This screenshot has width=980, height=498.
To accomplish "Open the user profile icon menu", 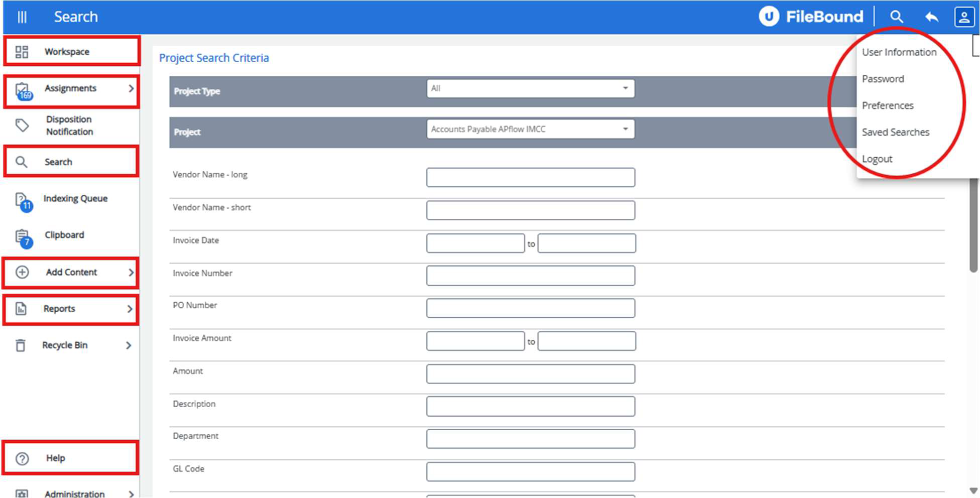I will (x=964, y=17).
